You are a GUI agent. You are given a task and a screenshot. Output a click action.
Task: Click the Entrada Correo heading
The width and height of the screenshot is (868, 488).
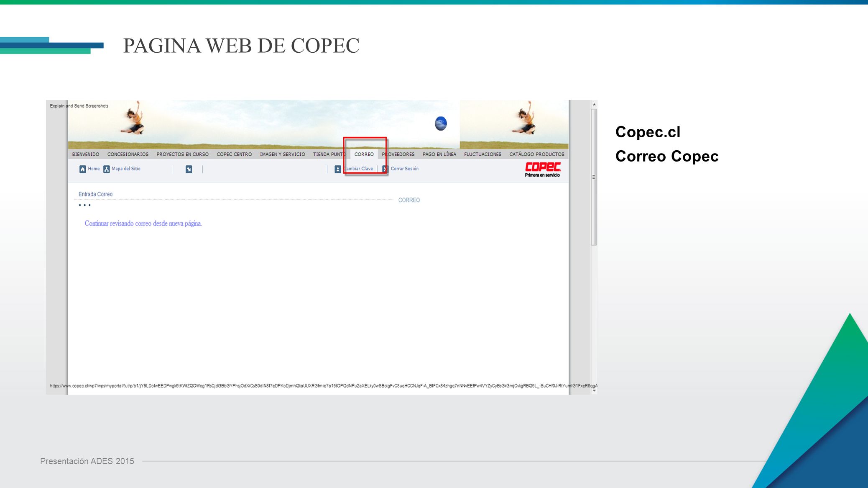point(96,194)
